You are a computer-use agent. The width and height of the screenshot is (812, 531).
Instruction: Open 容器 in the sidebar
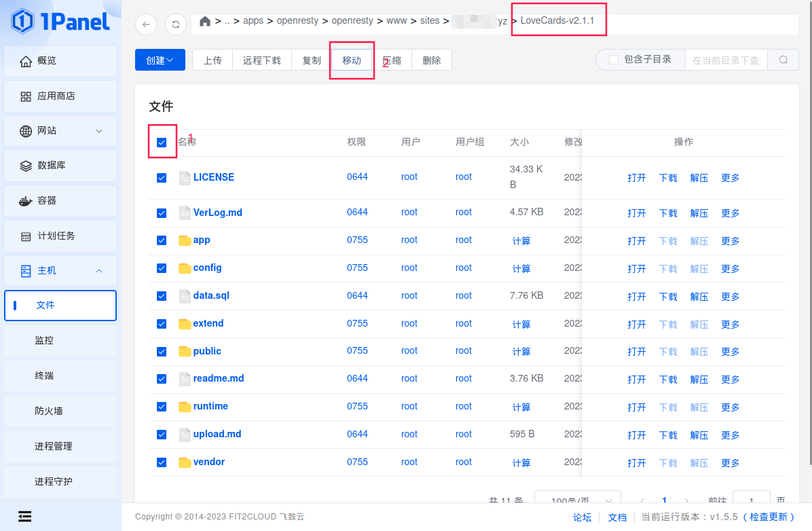coord(60,201)
